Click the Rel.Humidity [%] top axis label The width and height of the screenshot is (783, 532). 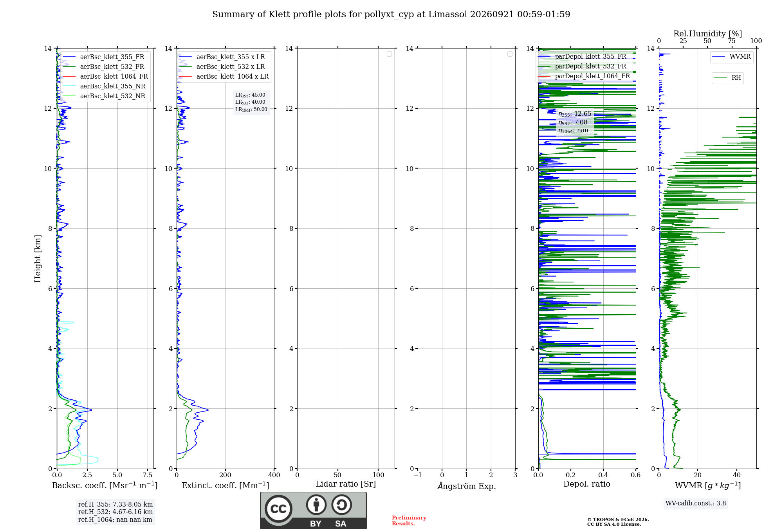click(708, 34)
